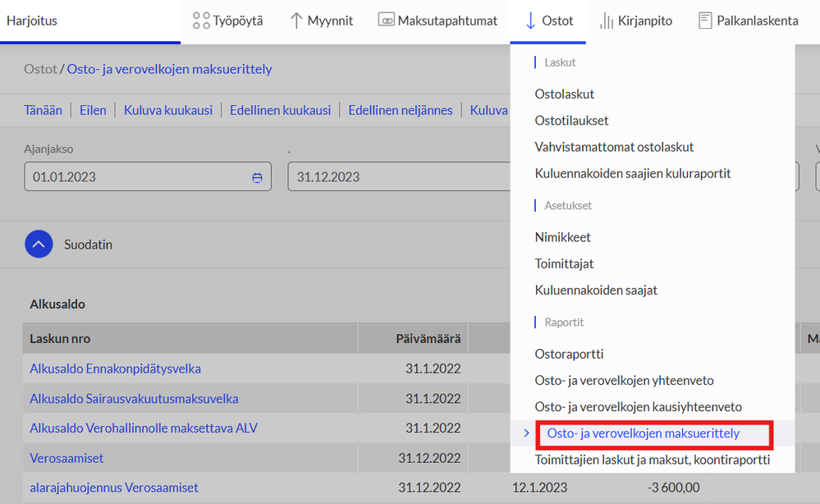Open Ostolaskut from the Ostot menu
The image size is (820, 504).
(x=564, y=94)
